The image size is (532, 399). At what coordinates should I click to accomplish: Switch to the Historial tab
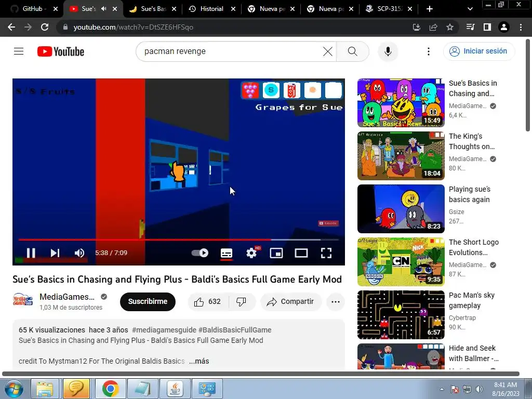tap(212, 9)
